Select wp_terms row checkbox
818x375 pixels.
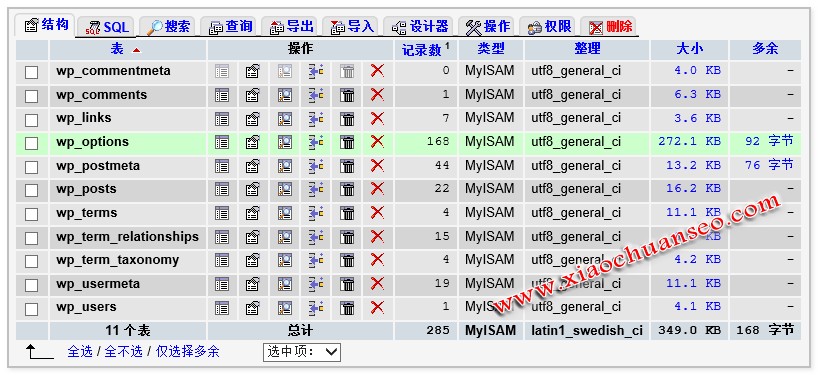(32, 214)
